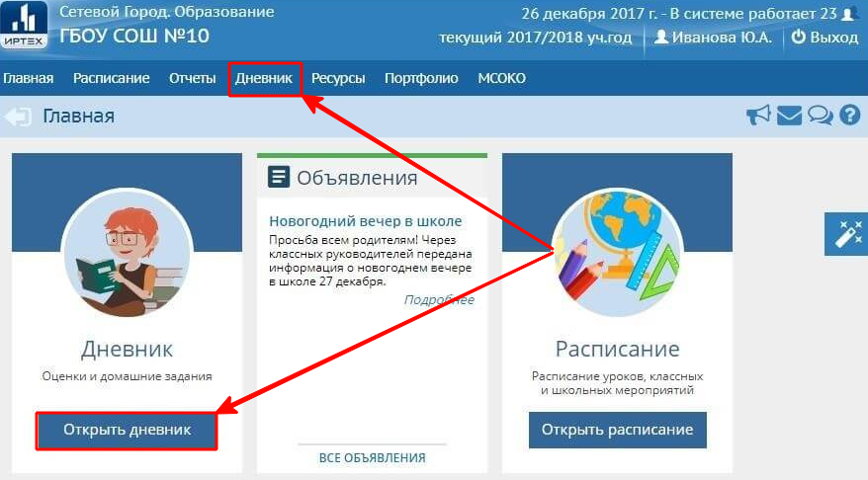
Task: Open the forum chat bubbles icon
Action: (x=820, y=115)
